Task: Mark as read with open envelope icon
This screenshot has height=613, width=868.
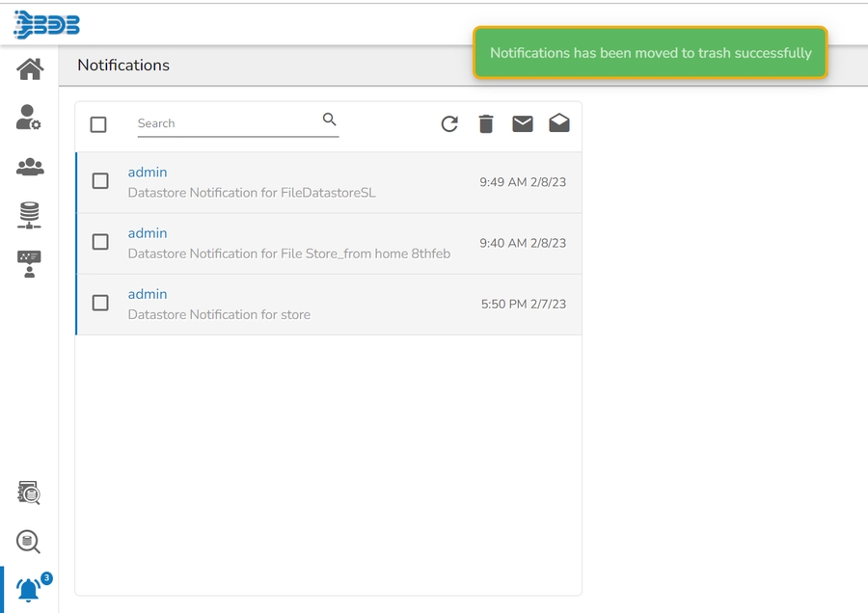Action: (x=559, y=122)
